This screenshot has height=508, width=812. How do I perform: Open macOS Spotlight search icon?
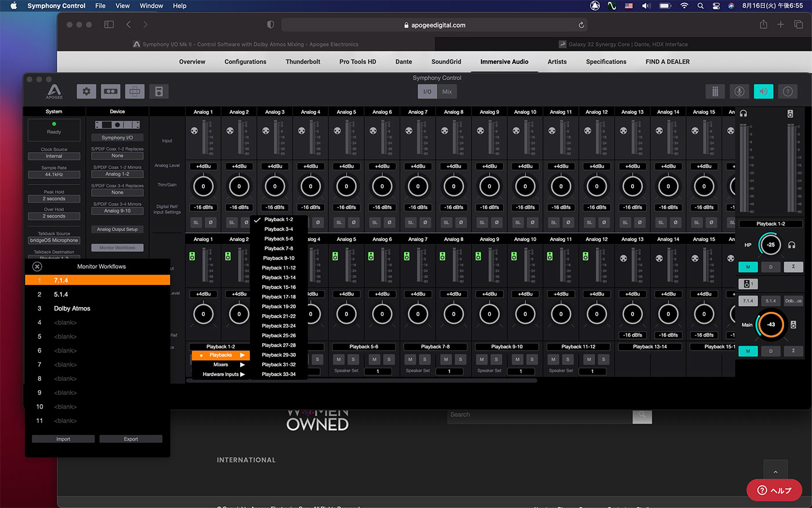[701, 6]
